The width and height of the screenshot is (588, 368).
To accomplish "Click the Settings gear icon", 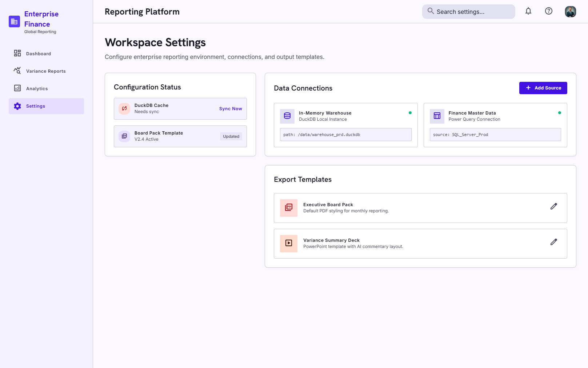I will coord(17,106).
